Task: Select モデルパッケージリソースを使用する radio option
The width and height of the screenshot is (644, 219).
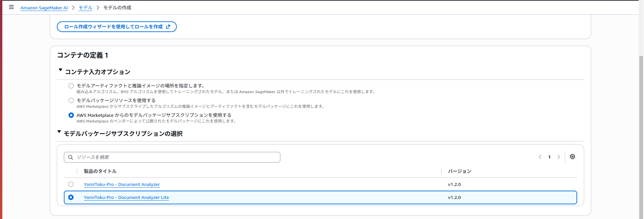Action: coord(71,100)
